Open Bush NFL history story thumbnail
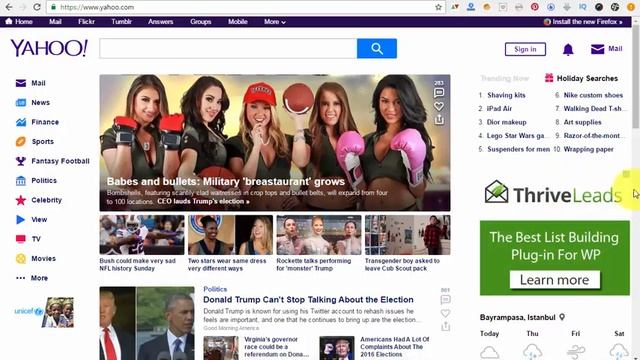 pyautogui.click(x=142, y=235)
